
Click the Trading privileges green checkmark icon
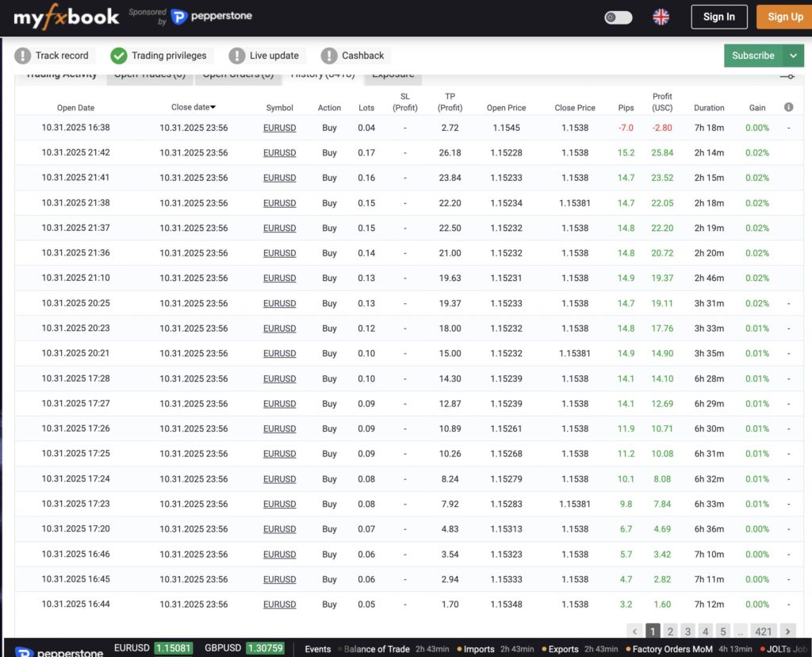(x=119, y=56)
